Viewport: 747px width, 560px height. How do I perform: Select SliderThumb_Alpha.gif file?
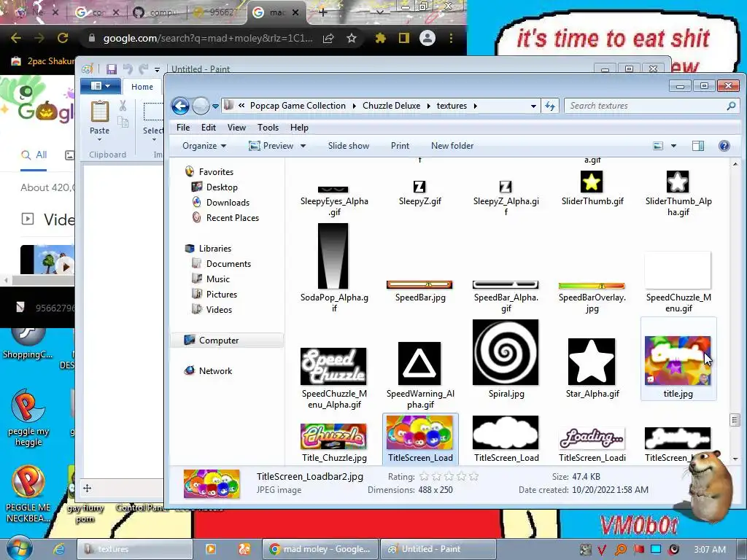click(x=678, y=192)
